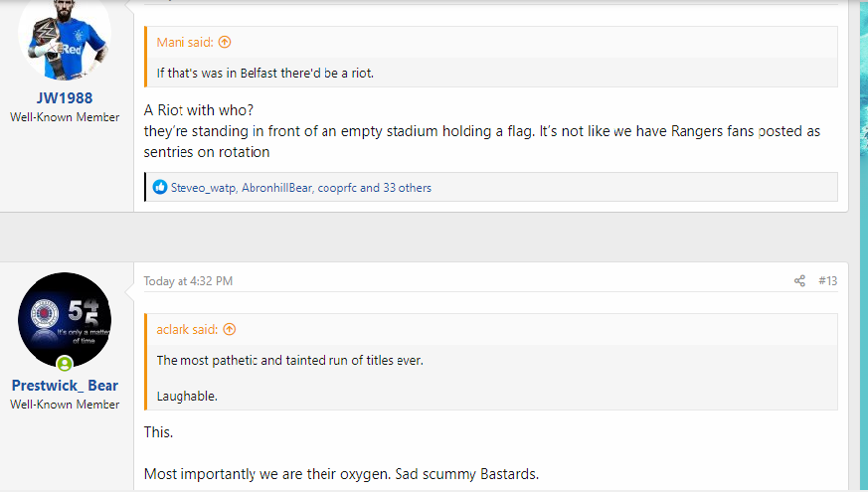This screenshot has height=492, width=868.
Task: Jump to aclark's original quoted post arrow
Action: pos(229,329)
